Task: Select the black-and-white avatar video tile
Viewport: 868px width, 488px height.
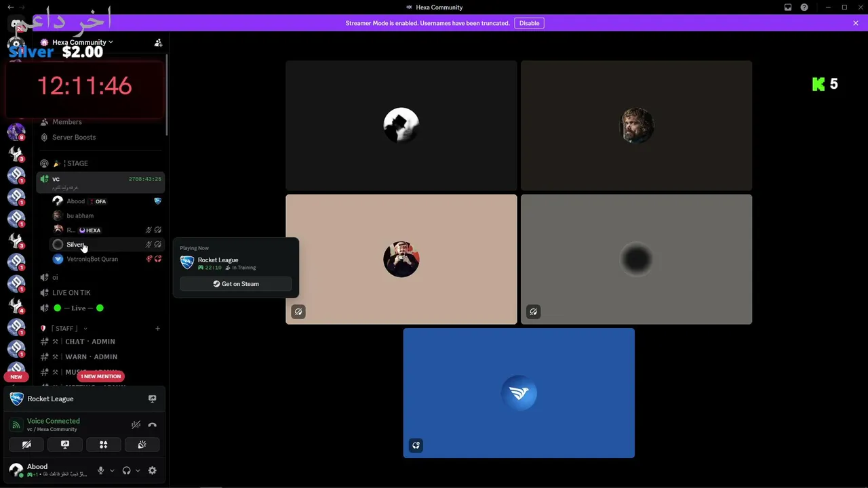Action: click(401, 125)
